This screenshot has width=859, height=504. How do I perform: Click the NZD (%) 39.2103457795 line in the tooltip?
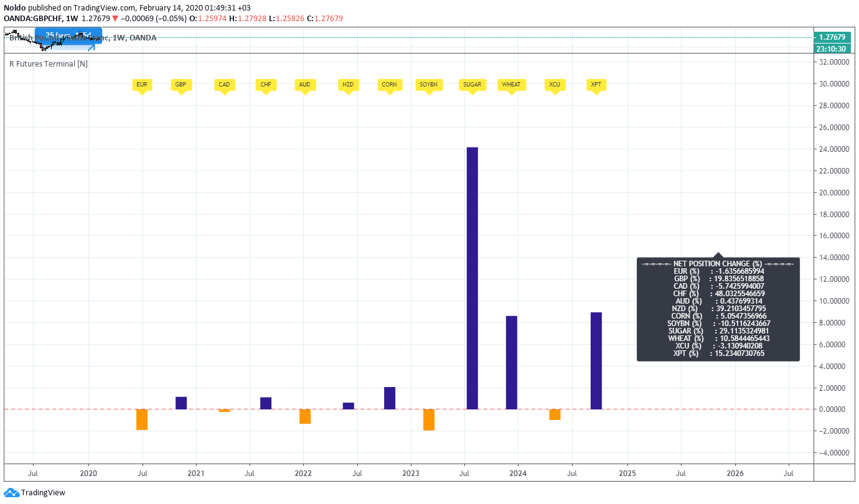point(718,309)
